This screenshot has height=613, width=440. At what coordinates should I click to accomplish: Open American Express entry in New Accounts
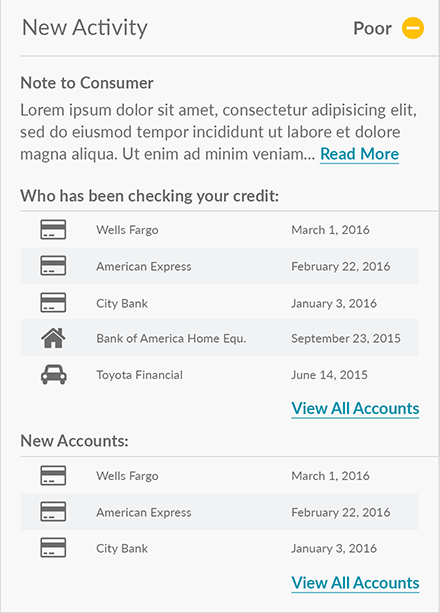point(219,512)
